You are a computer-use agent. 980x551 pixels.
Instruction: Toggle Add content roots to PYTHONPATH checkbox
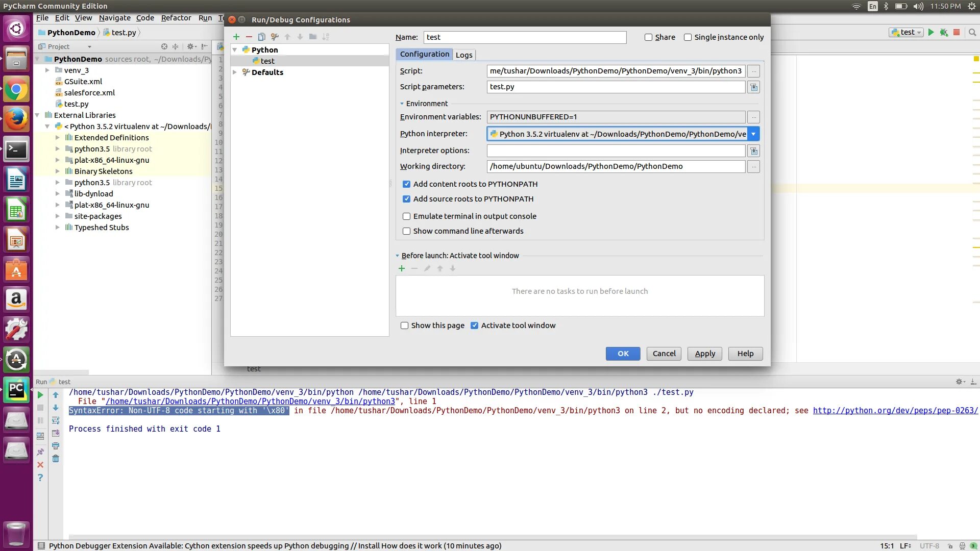tap(406, 184)
